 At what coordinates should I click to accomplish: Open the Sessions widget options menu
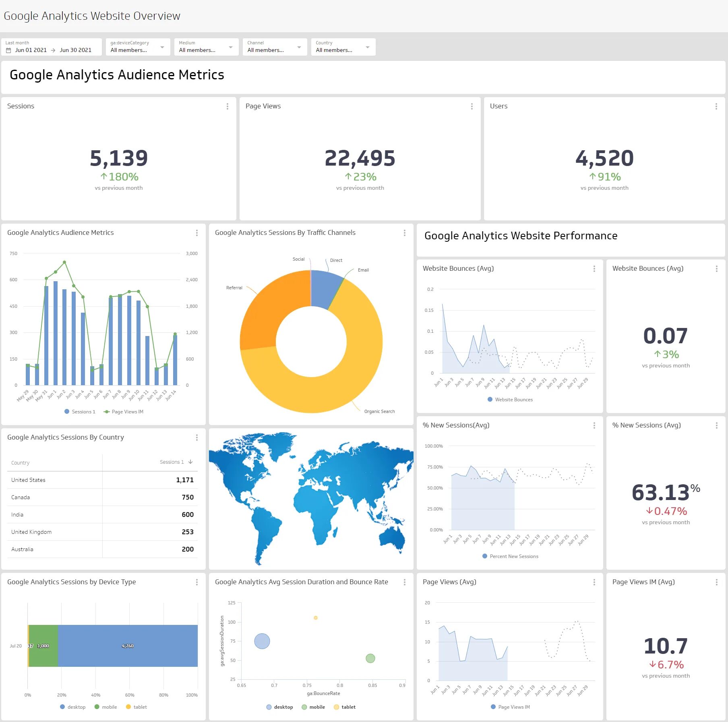point(227,106)
